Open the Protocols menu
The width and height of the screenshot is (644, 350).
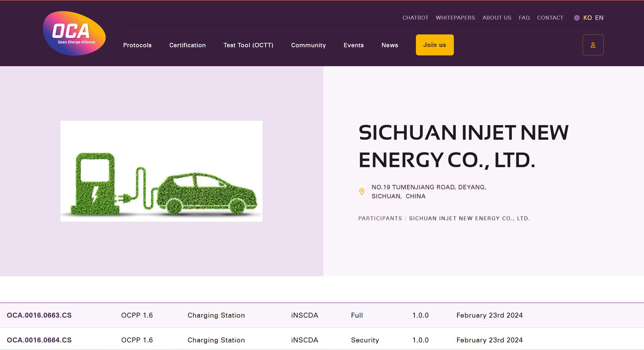click(137, 45)
